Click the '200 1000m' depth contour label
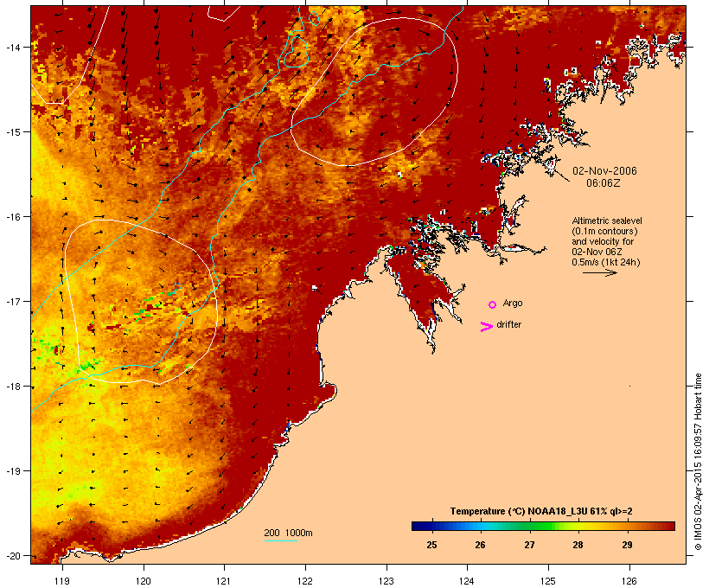 tap(288, 533)
